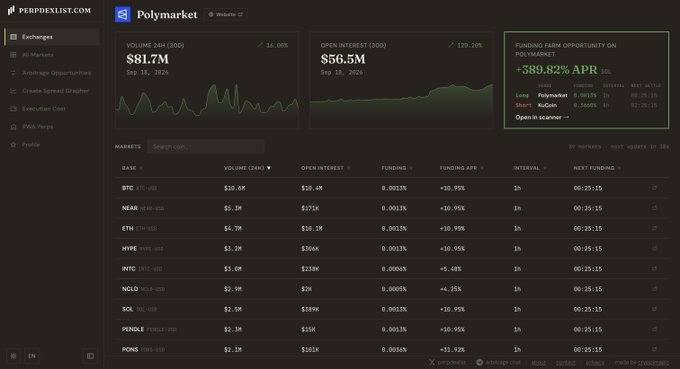Open the arbitrage chat footer link
This screenshot has height=369, width=680.
point(498,362)
